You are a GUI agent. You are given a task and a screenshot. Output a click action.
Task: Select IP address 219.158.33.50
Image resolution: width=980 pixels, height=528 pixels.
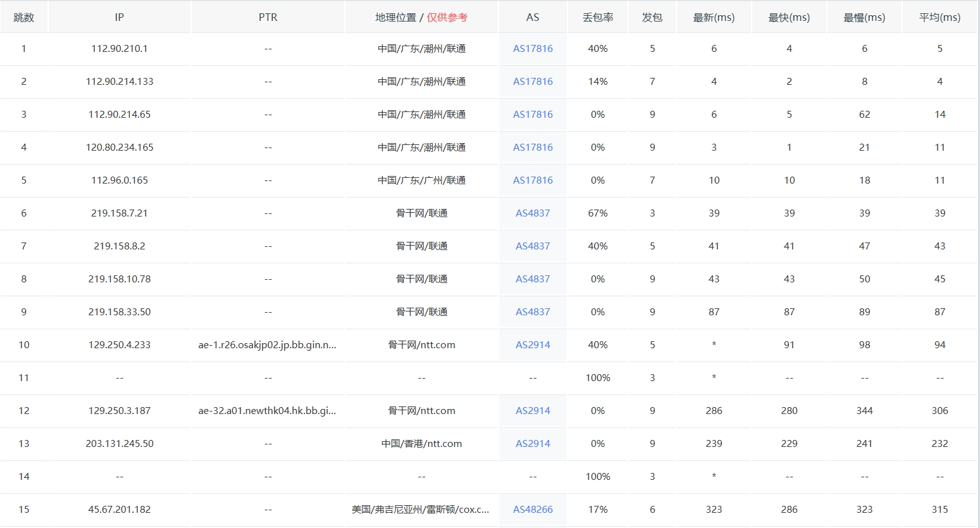(x=120, y=312)
